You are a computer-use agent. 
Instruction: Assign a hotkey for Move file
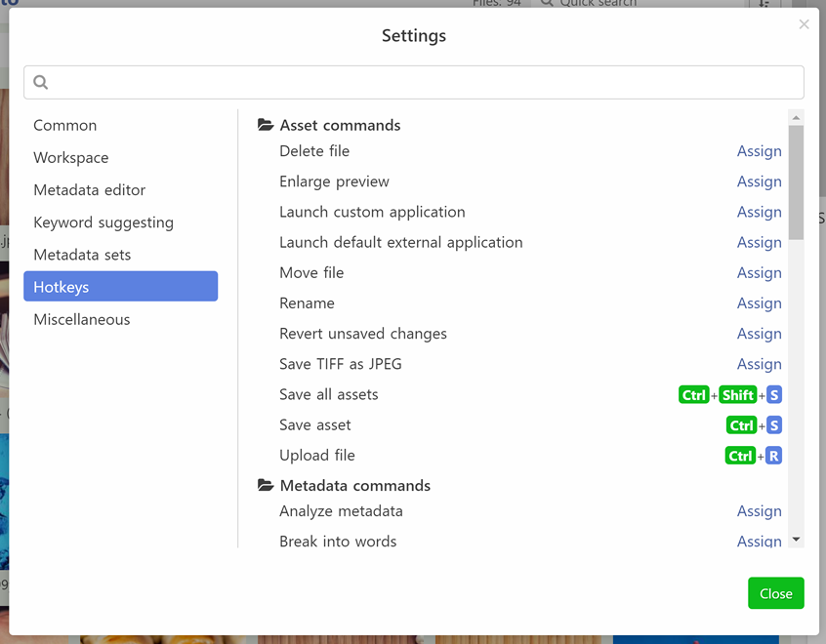(759, 273)
